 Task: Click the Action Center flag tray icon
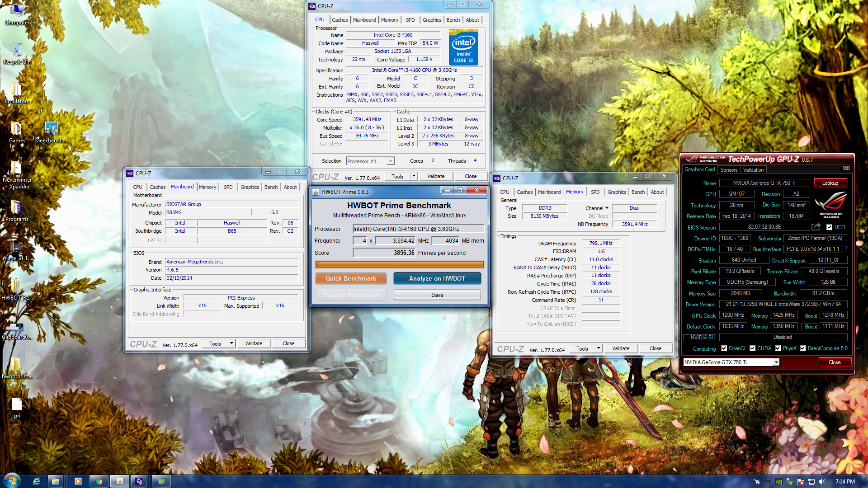tap(801, 482)
